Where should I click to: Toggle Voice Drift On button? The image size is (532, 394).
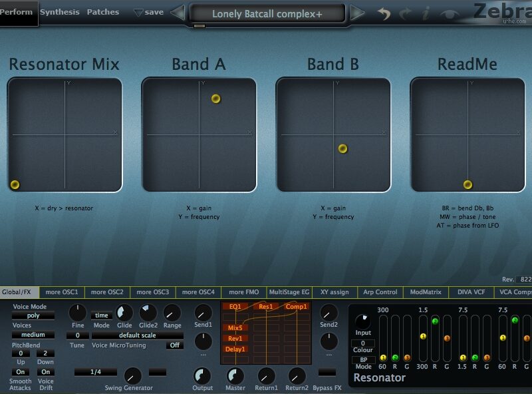(x=45, y=372)
